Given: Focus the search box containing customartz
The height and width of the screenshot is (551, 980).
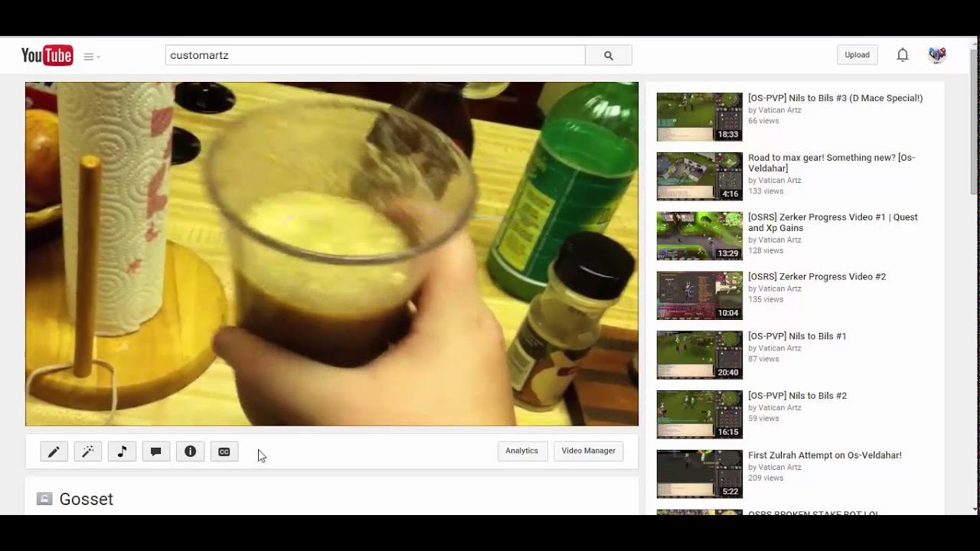Looking at the screenshot, I should pyautogui.click(x=375, y=55).
